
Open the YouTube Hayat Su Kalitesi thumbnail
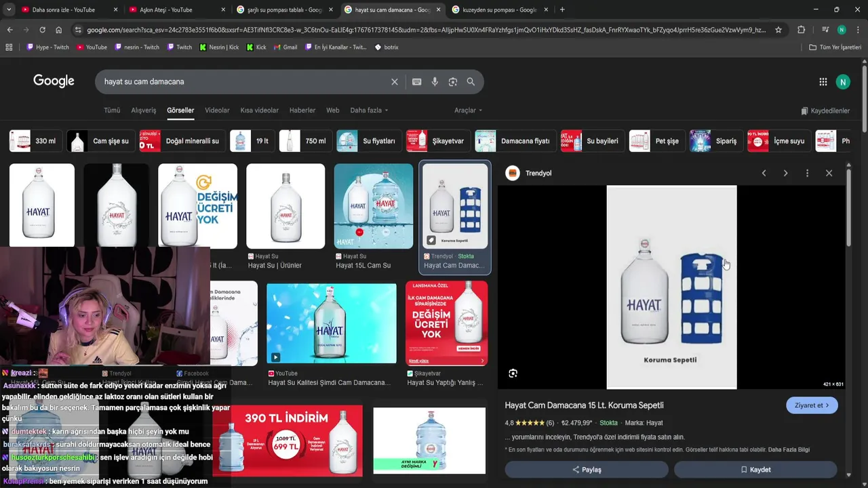tap(332, 325)
